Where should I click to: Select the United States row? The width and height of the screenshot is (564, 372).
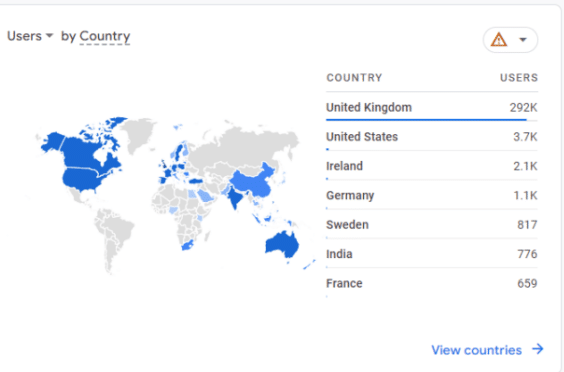[432, 137]
